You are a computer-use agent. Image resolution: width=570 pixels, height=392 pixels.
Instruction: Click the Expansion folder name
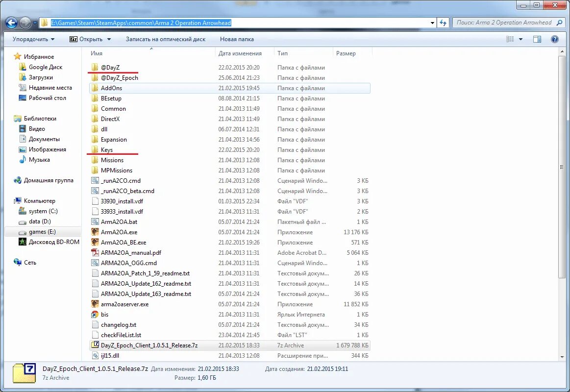coord(114,140)
